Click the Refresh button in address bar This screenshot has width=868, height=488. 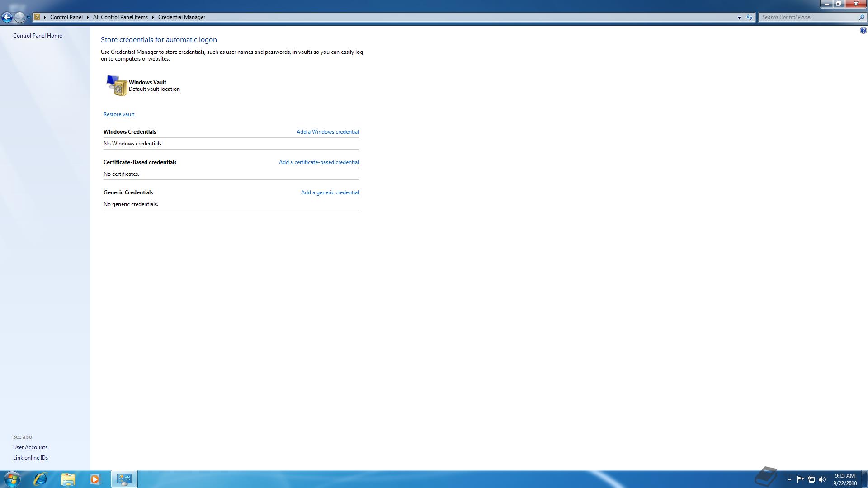tap(750, 17)
